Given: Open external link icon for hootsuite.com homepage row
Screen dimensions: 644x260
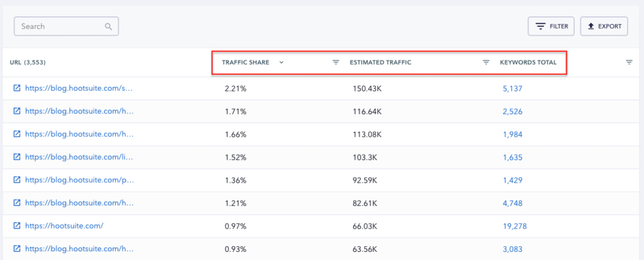Looking at the screenshot, I should [17, 226].
